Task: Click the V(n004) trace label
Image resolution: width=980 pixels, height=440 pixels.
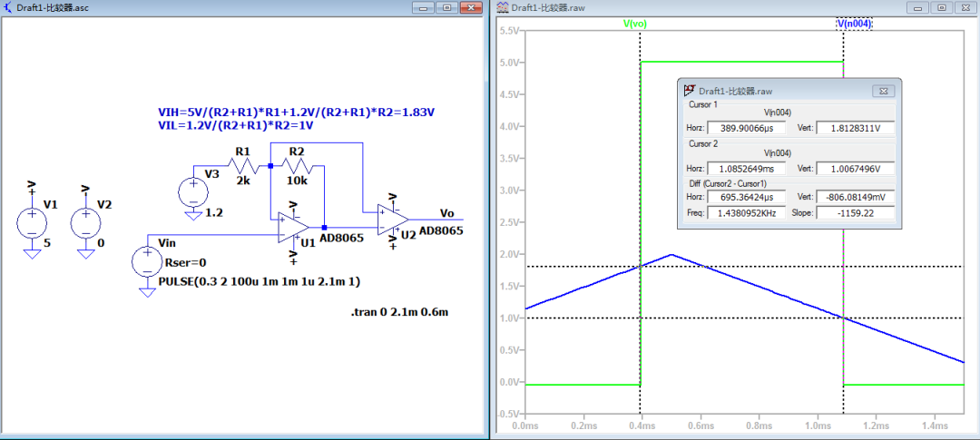Action: click(x=853, y=24)
